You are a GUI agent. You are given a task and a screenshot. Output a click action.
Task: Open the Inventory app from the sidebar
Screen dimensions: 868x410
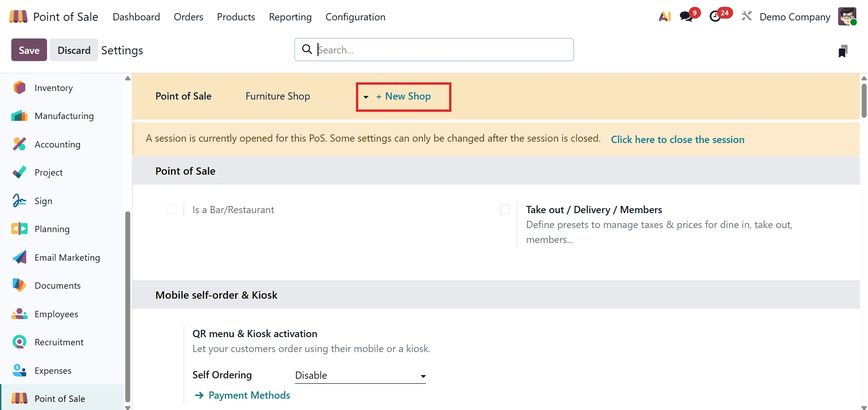[53, 88]
